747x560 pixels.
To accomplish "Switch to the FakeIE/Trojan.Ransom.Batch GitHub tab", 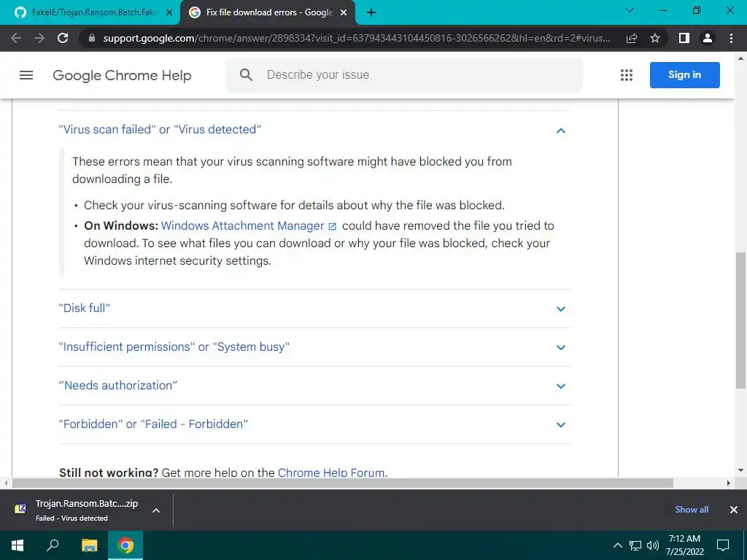I will (x=90, y=12).
